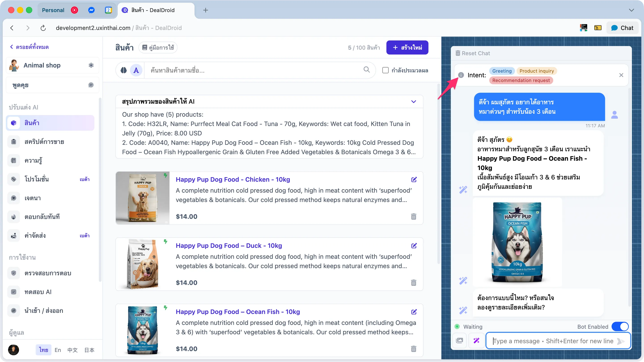The height and width of the screenshot is (362, 644).
Task: Delete the Duck product with trash icon
Action: pos(413,283)
